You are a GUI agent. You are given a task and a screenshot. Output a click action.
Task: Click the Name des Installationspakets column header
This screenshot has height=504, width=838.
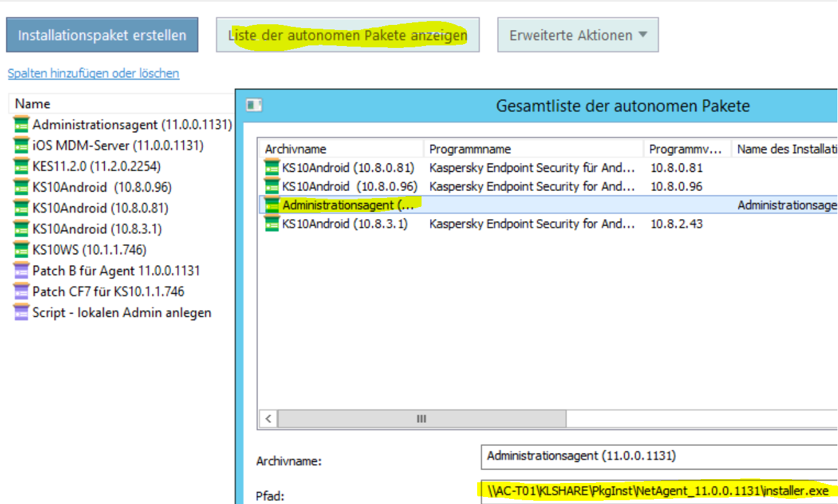(x=784, y=149)
